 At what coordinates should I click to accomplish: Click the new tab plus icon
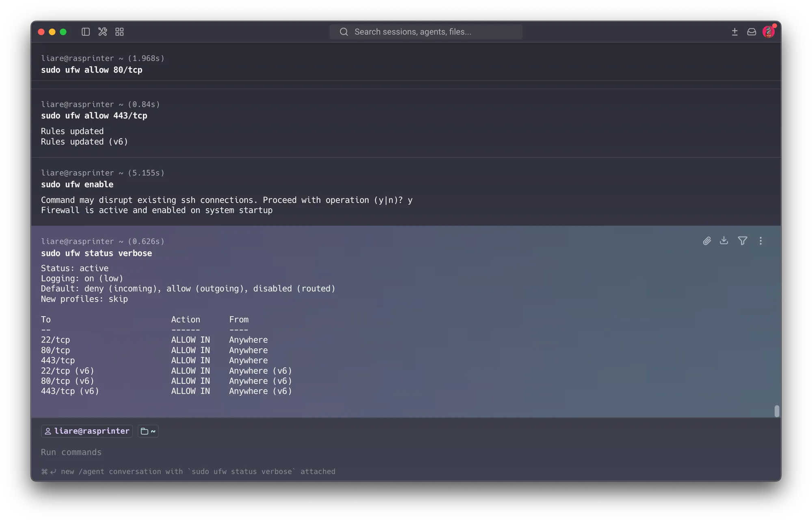(734, 32)
